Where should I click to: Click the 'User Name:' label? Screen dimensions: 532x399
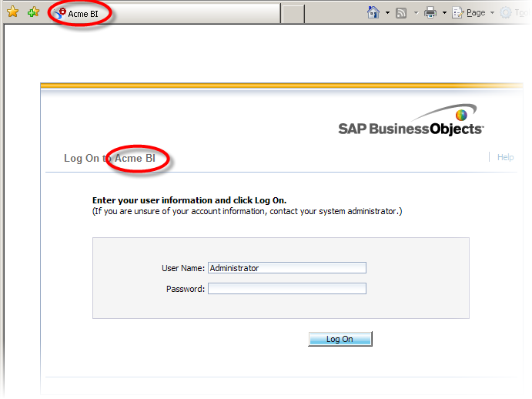183,268
